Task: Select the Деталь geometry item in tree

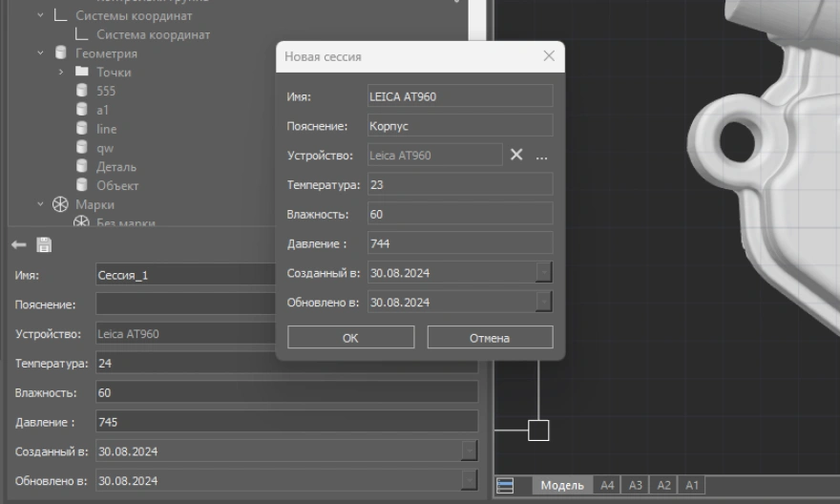Action: point(116,166)
